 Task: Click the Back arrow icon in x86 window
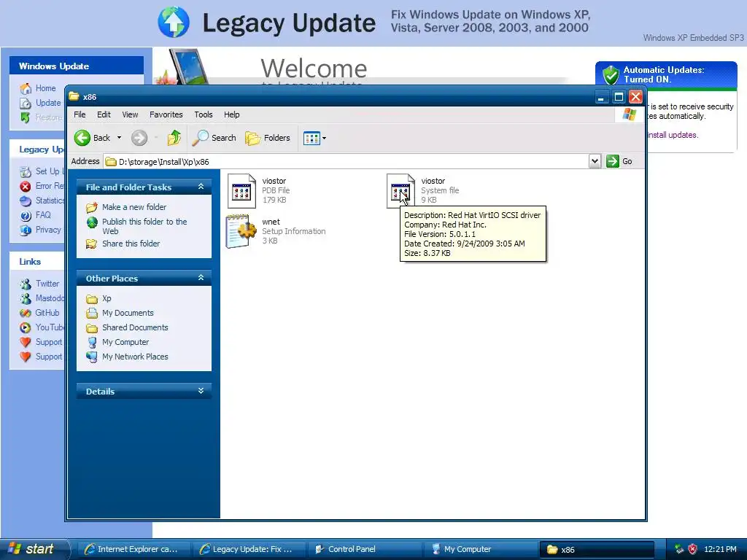pos(82,138)
